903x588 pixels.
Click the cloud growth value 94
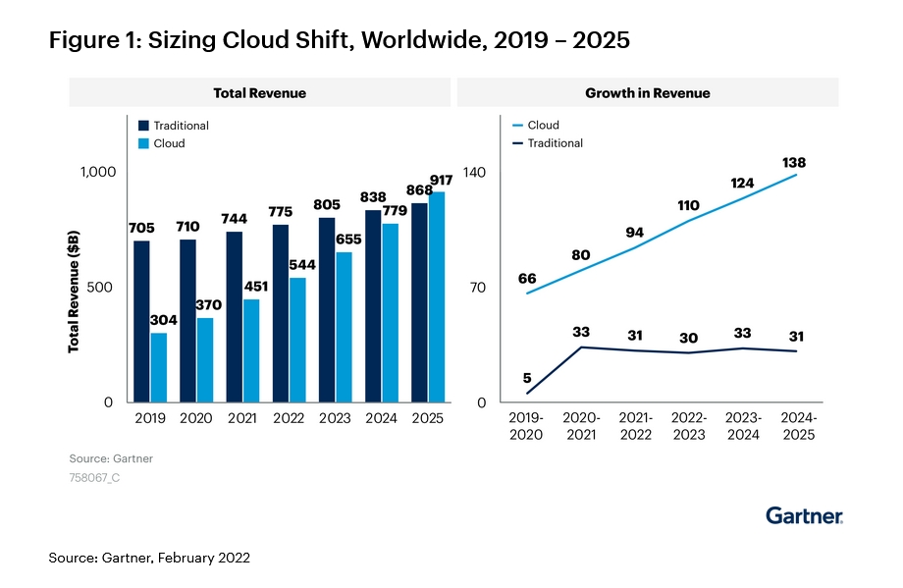point(635,233)
